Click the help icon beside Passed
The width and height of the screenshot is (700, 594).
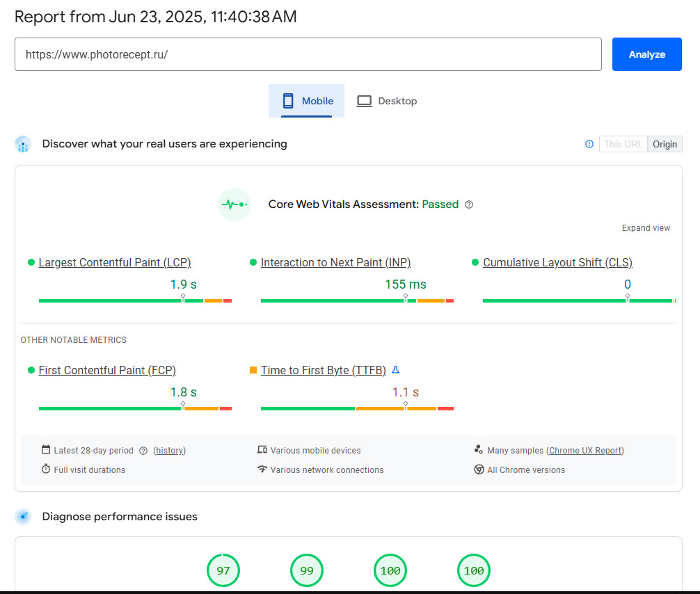[469, 204]
